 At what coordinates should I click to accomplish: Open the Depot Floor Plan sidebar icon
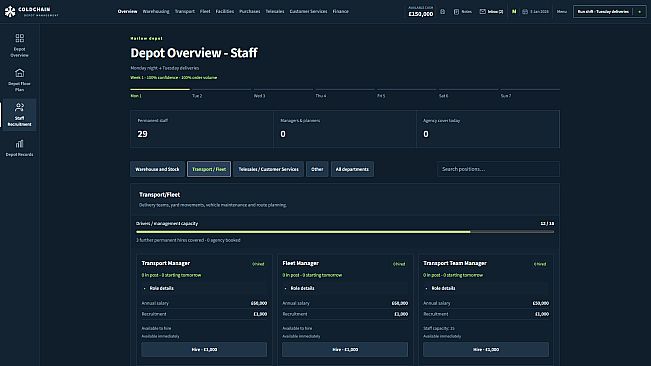pyautogui.click(x=20, y=73)
